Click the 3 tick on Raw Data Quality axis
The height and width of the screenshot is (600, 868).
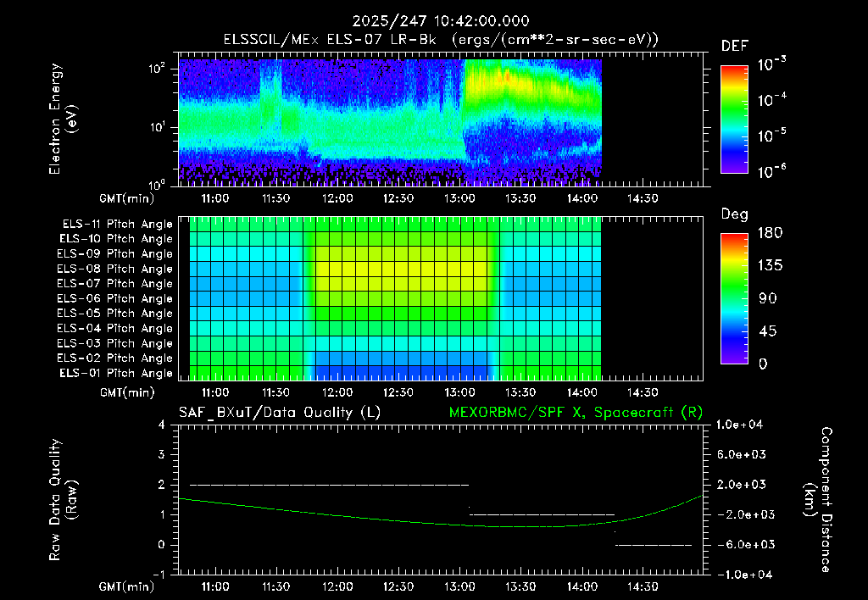click(x=162, y=454)
